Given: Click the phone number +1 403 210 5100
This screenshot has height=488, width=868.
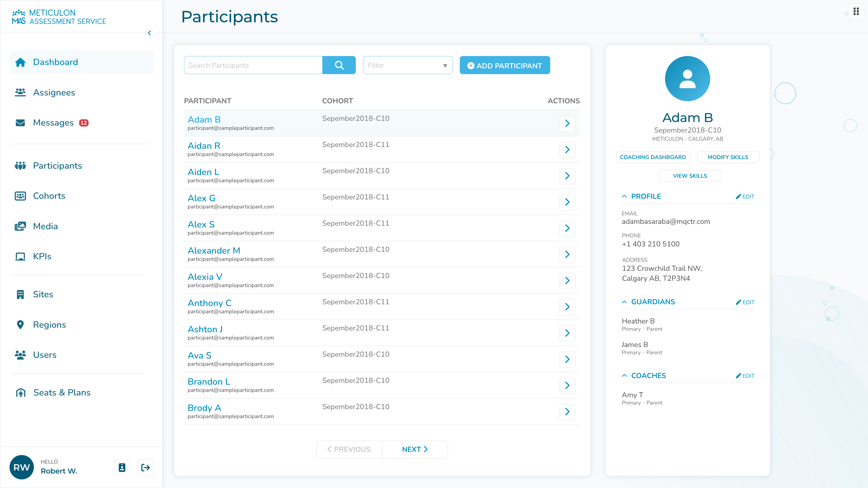Looking at the screenshot, I should [x=651, y=244].
